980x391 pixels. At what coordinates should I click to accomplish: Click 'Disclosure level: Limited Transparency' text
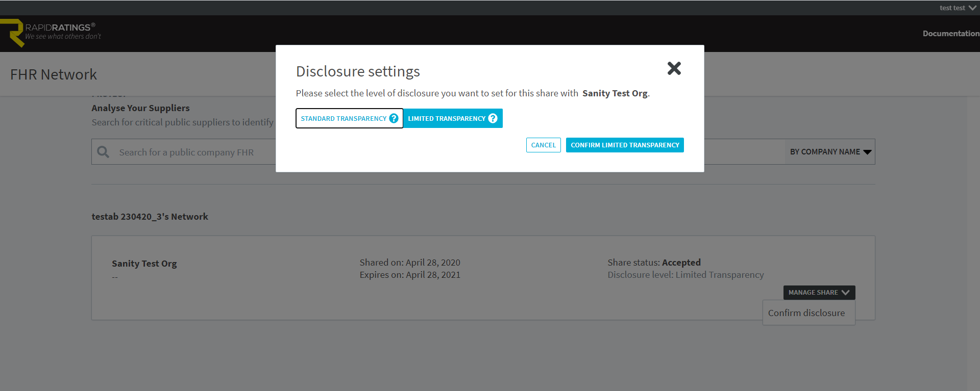click(685, 275)
